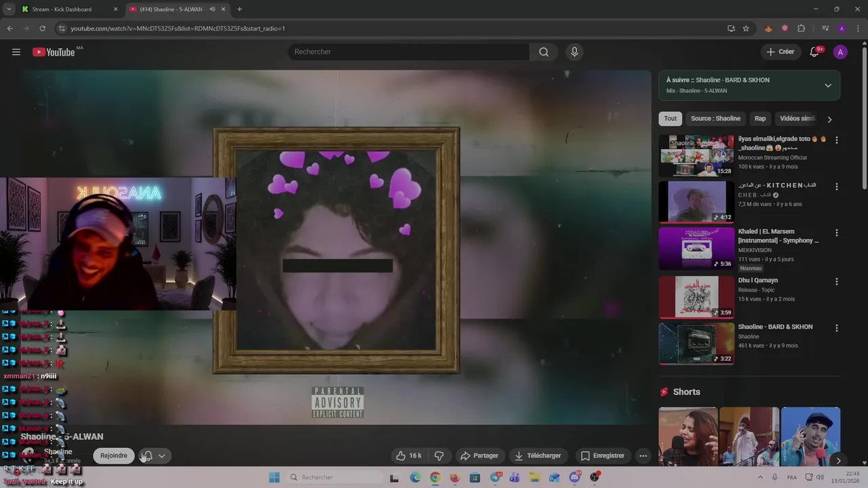
Task: Mute the YouTube tab via speaker icon
Action: (x=212, y=9)
